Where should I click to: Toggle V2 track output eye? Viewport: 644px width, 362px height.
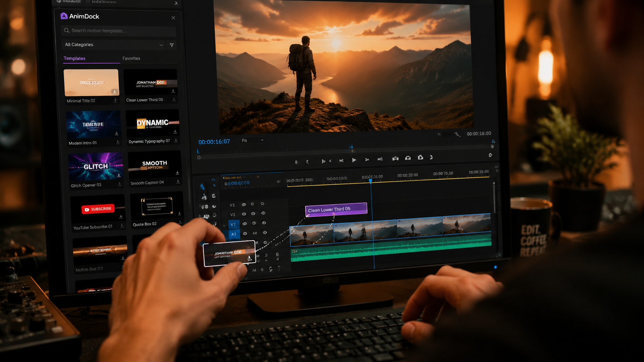click(244, 214)
